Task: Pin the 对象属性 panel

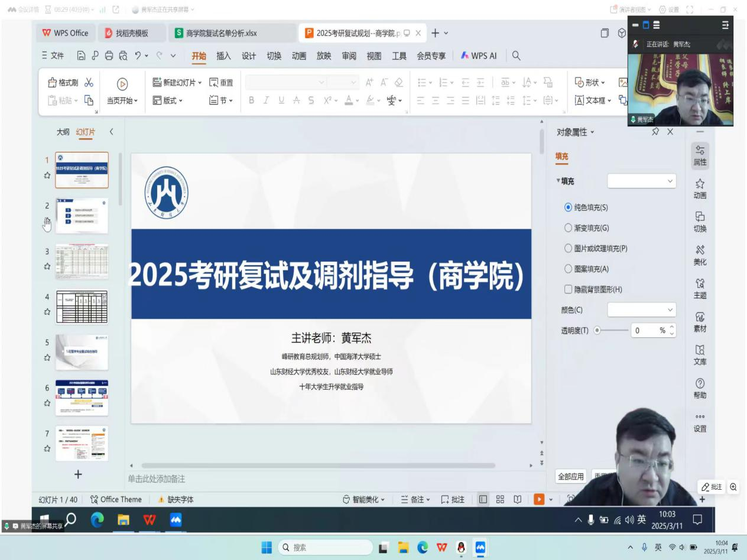Action: point(655,132)
